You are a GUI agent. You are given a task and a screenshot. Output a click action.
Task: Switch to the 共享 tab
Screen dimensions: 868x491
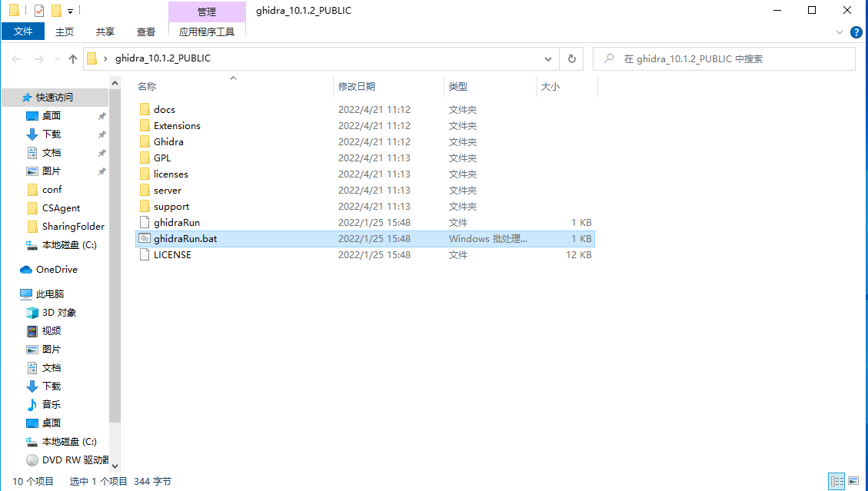[105, 32]
